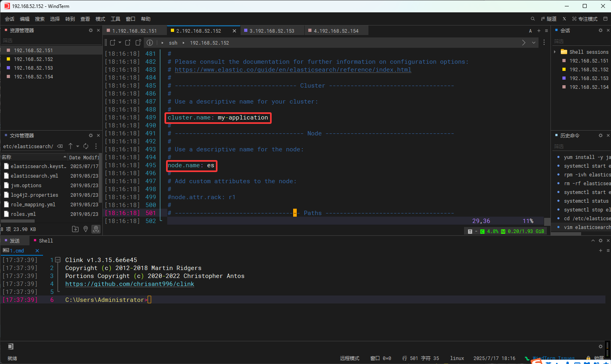
Task: Open 文件管理器 panel settings gear
Action: 90,135
